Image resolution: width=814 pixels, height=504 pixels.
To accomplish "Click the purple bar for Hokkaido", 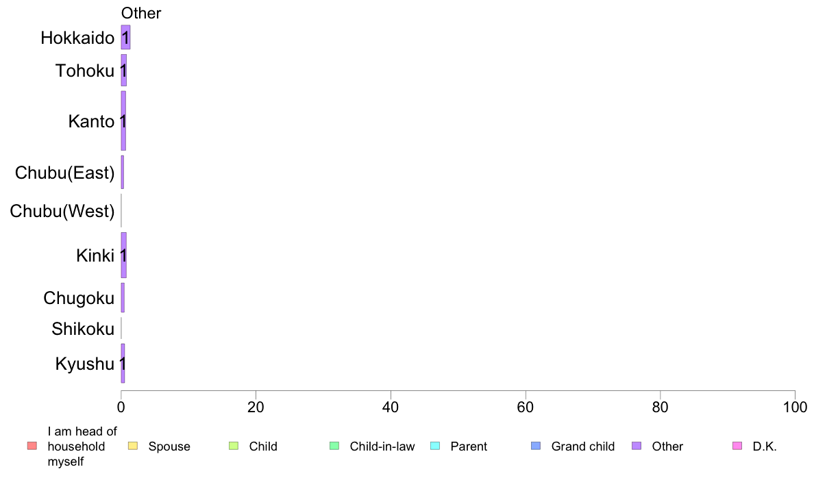I will [125, 37].
